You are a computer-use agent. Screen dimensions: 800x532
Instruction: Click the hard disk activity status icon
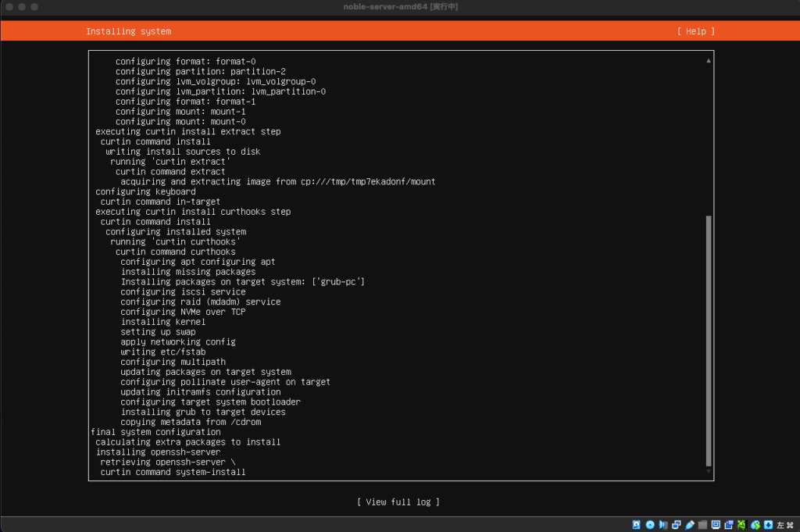point(636,525)
